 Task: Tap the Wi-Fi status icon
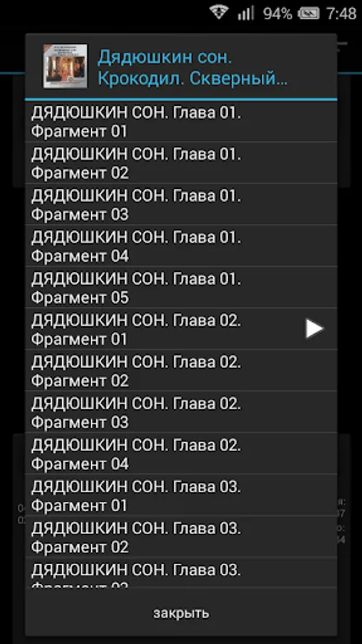coord(219,13)
